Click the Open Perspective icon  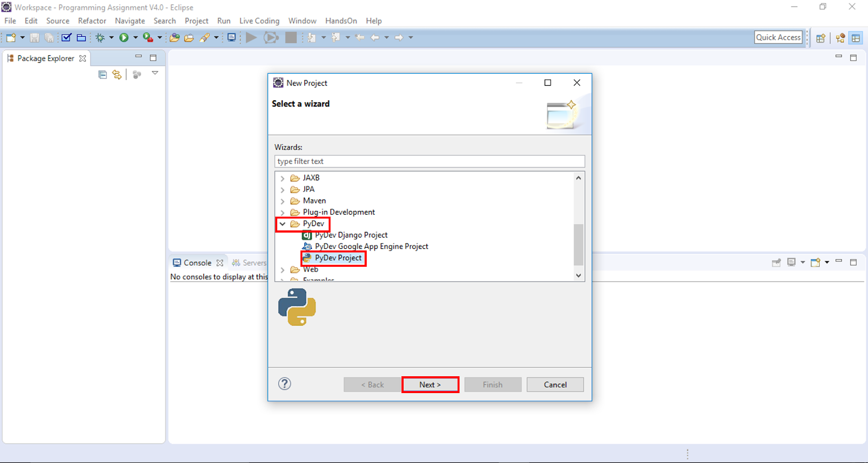coord(820,38)
